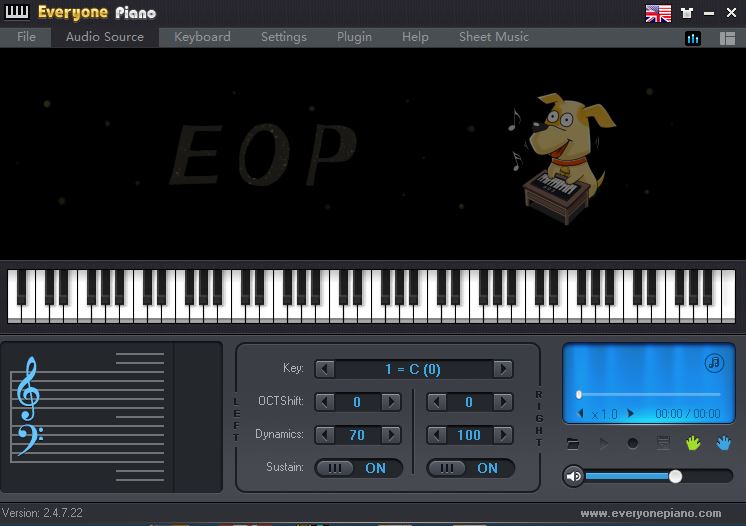The image size is (746, 526).
Task: Click the key value 1 = C (0)
Action: click(x=413, y=369)
